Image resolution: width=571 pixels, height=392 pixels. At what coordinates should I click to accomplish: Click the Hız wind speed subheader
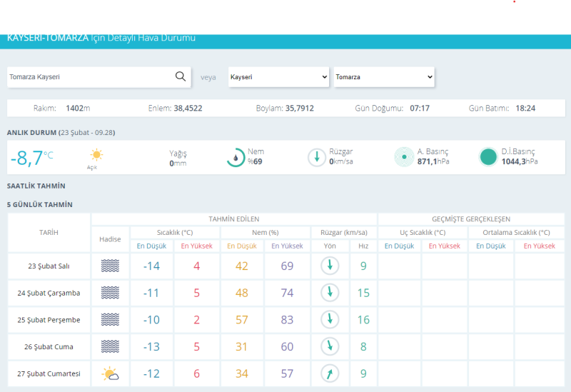tap(363, 246)
